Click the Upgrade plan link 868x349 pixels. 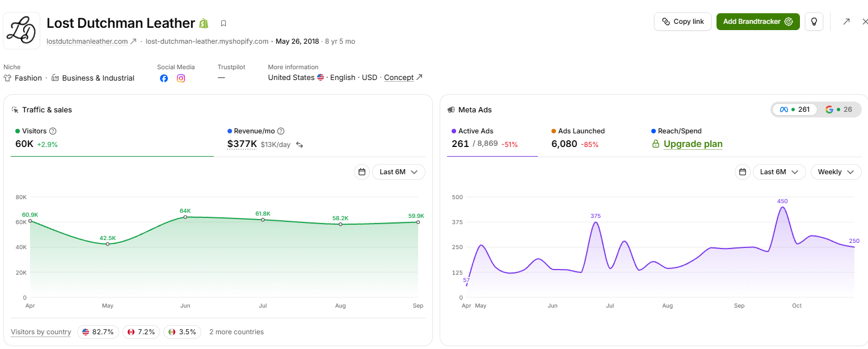693,144
